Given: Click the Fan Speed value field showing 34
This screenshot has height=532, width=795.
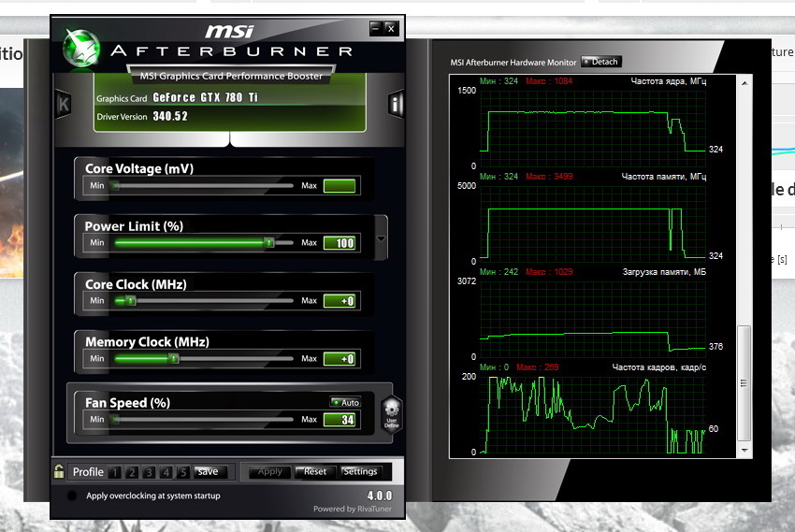Looking at the screenshot, I should pyautogui.click(x=340, y=420).
